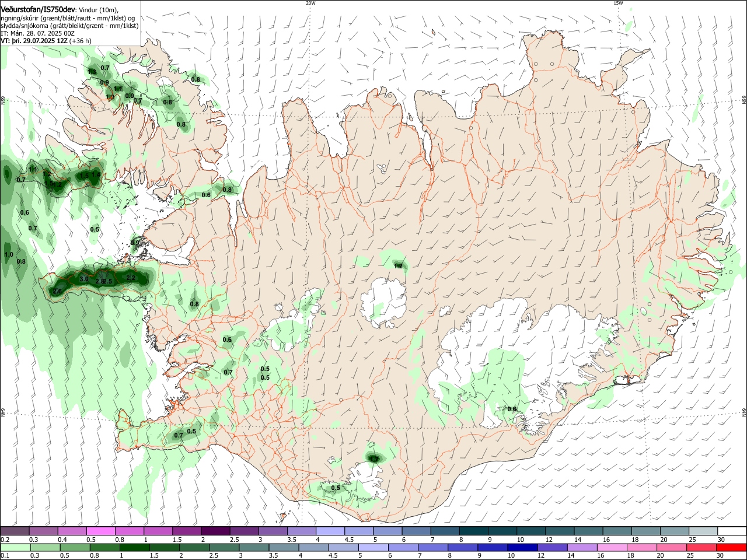Viewport: 747px width, 560px height.
Task: Select the 1.4 value in the Westfjords band
Action: tap(96, 174)
